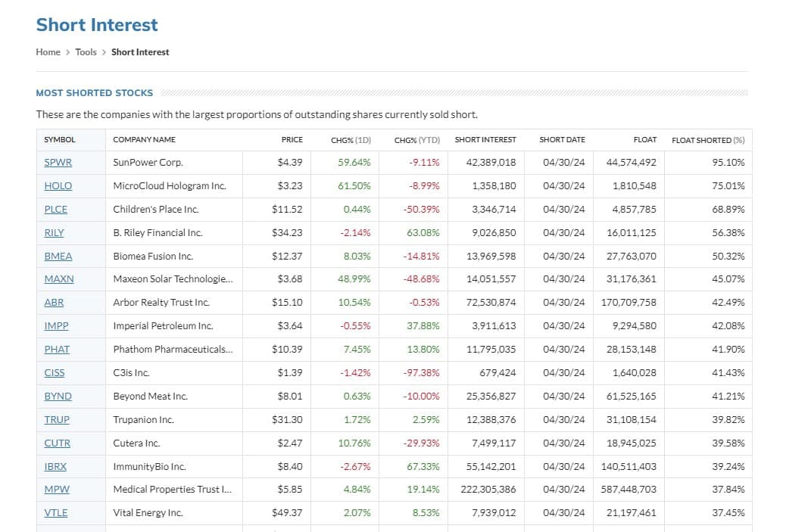Go to the BYND stock page

pyautogui.click(x=58, y=396)
